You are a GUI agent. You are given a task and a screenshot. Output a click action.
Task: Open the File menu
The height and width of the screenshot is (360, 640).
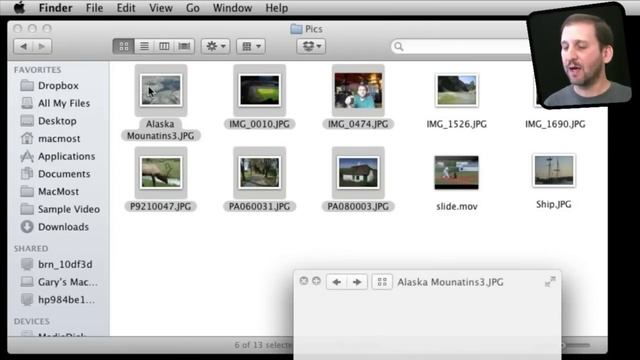point(94,8)
